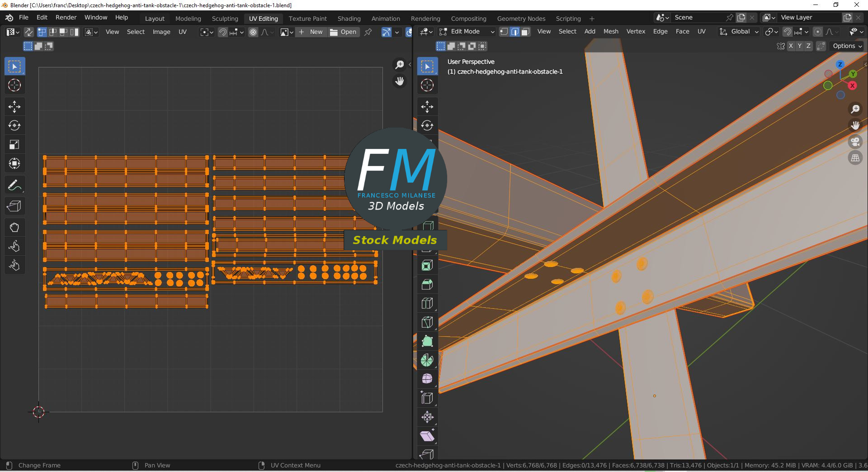Add a new workspace tab
The height and width of the screenshot is (472, 868).
pos(592,19)
